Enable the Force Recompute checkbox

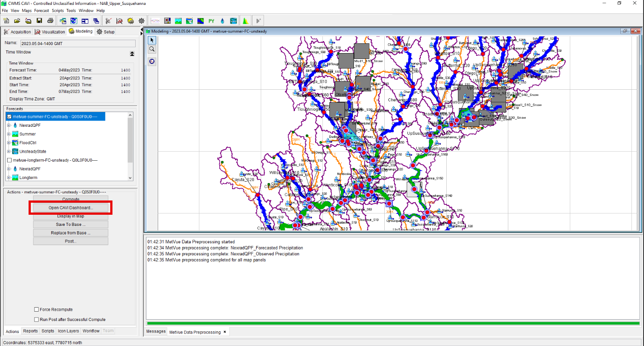tap(37, 309)
